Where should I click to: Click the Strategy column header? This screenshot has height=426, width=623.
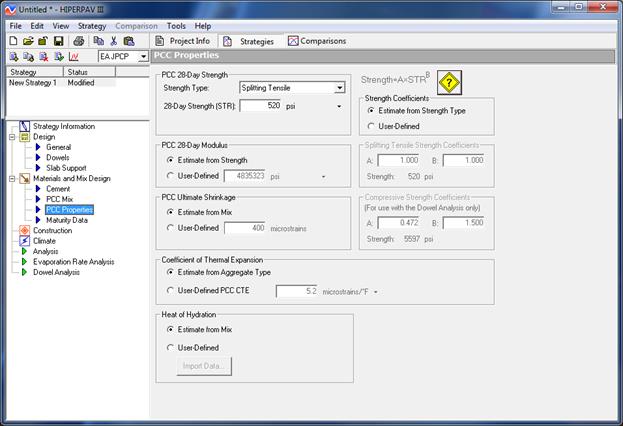(35, 72)
